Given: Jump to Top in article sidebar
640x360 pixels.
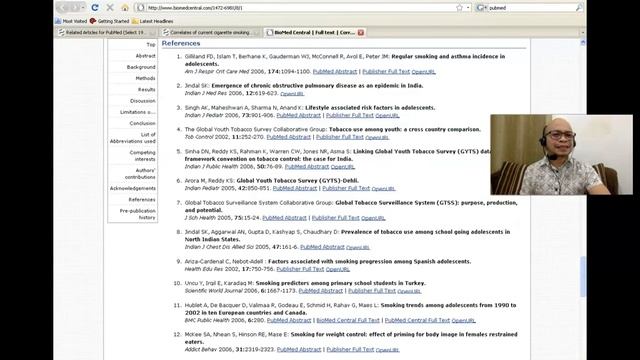Looking at the screenshot, I should [x=151, y=44].
